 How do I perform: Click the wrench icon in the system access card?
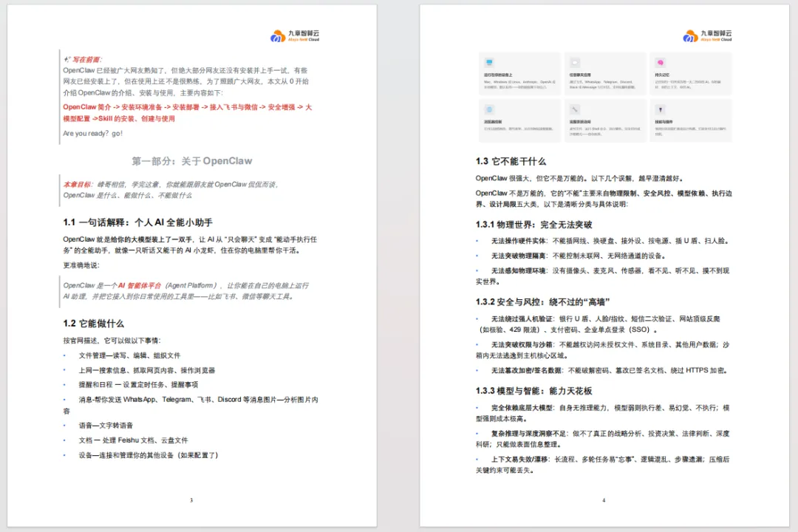point(575,109)
